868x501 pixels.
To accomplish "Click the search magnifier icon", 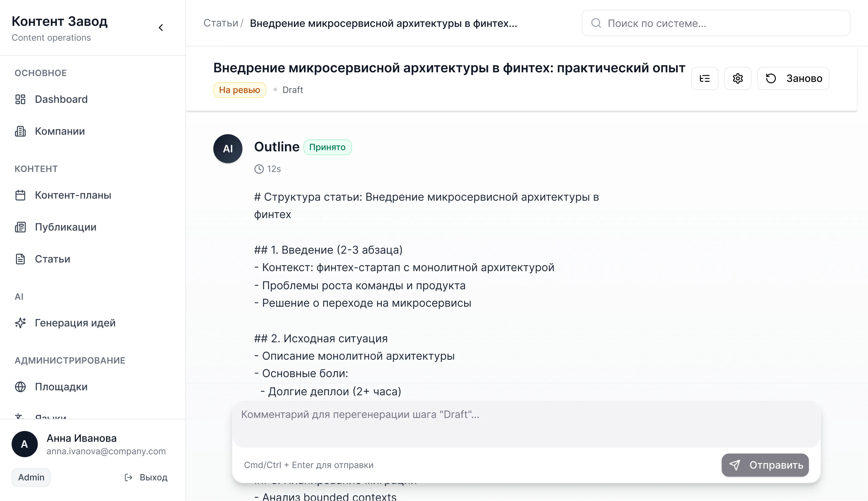I will click(596, 23).
